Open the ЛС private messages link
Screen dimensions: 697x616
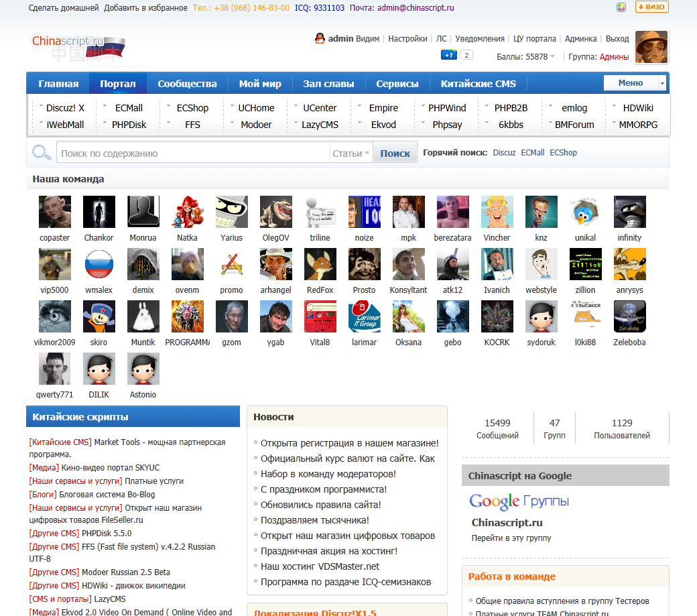[441, 39]
